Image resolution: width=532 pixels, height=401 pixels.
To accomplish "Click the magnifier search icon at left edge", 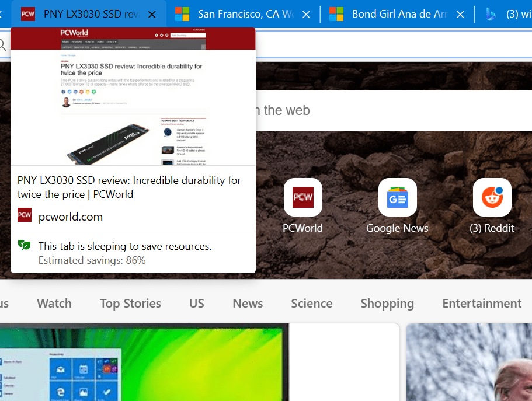I will pos(3,44).
